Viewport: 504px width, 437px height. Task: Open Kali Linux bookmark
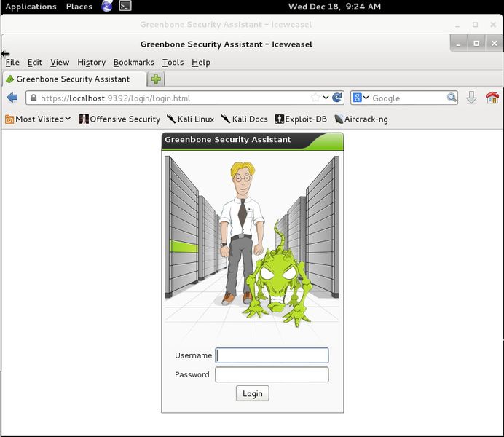[x=190, y=119]
